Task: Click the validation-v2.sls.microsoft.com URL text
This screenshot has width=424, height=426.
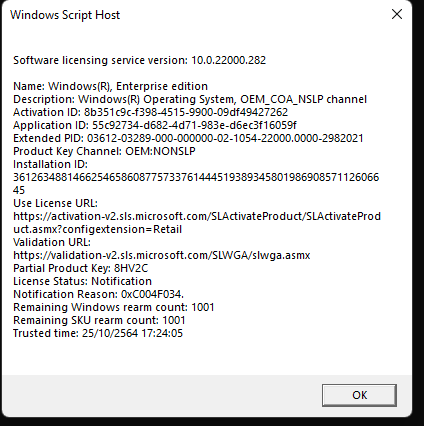Action: (162, 255)
